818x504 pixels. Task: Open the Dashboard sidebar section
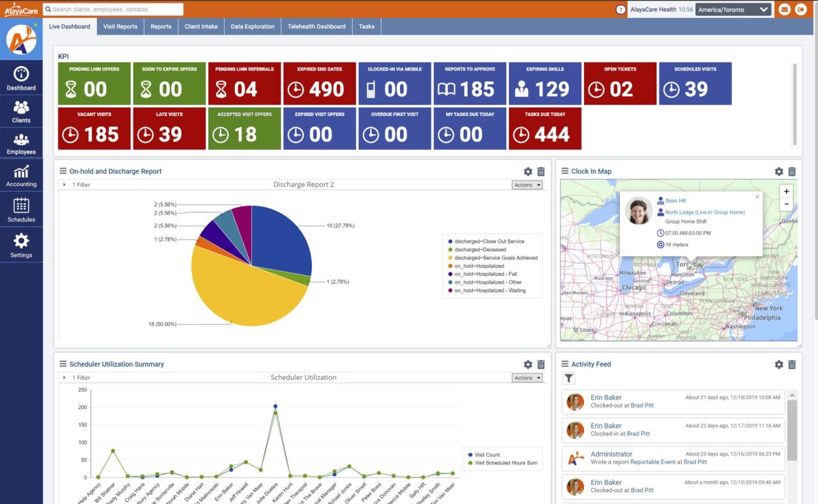pos(21,79)
